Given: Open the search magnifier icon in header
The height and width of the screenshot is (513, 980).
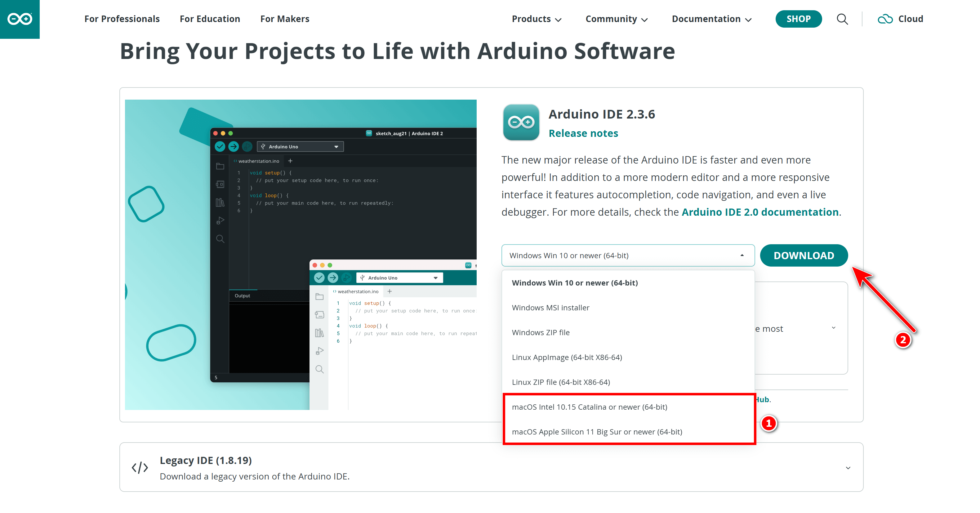Looking at the screenshot, I should pyautogui.click(x=842, y=19).
